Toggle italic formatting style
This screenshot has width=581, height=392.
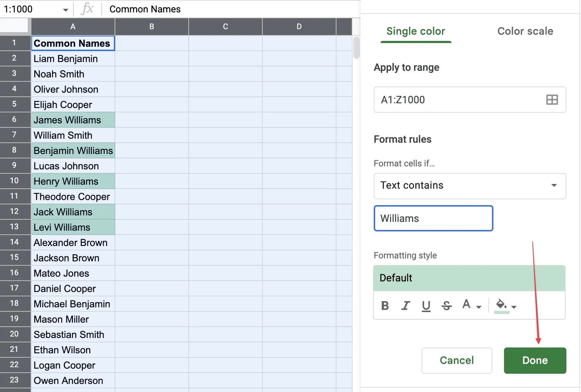[x=405, y=305]
